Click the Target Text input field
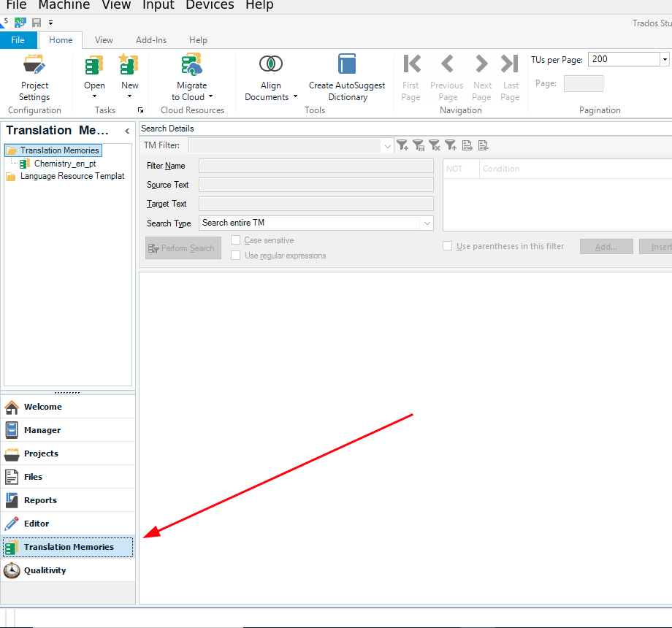Screen dimensions: 672x628 pos(316,204)
